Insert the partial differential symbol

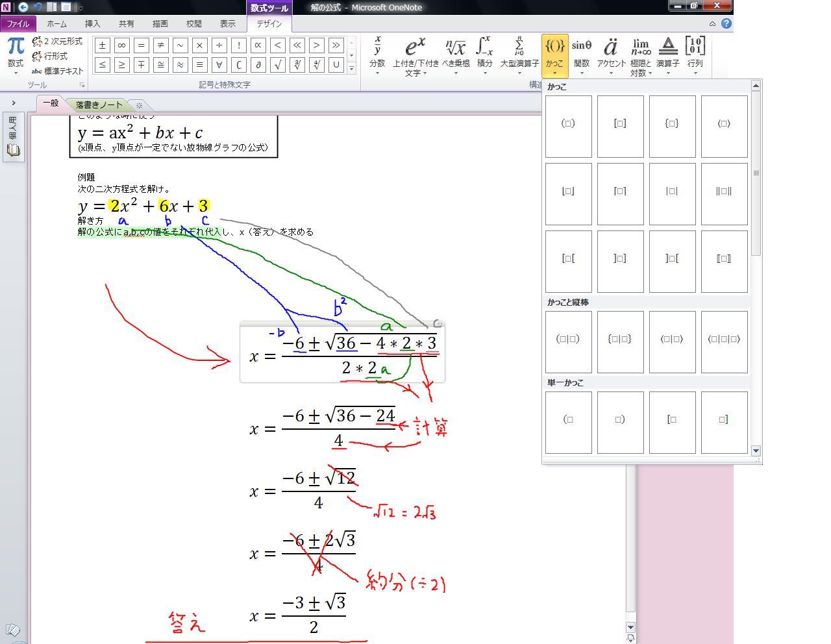point(258,64)
